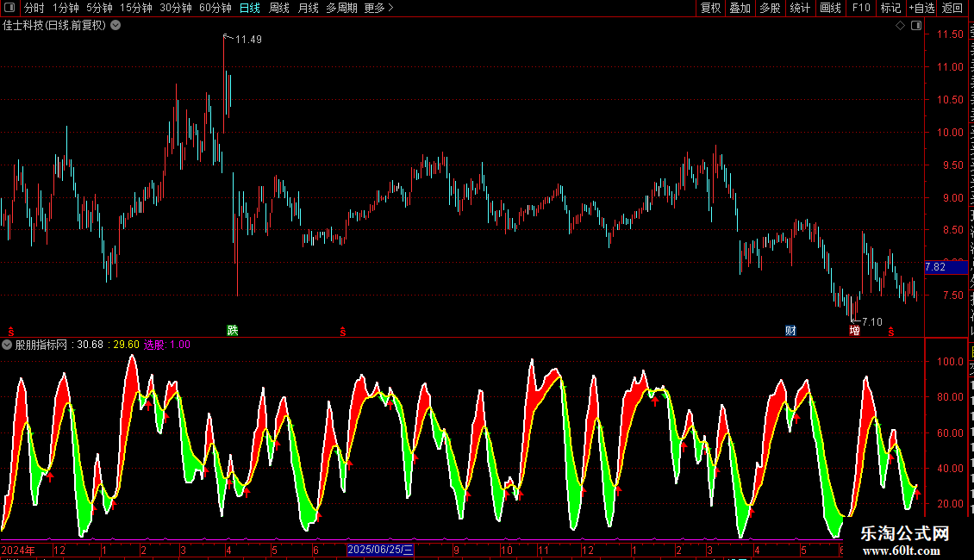Click the 30.68 indicator value
The image size is (974, 560).
pyautogui.click(x=90, y=345)
